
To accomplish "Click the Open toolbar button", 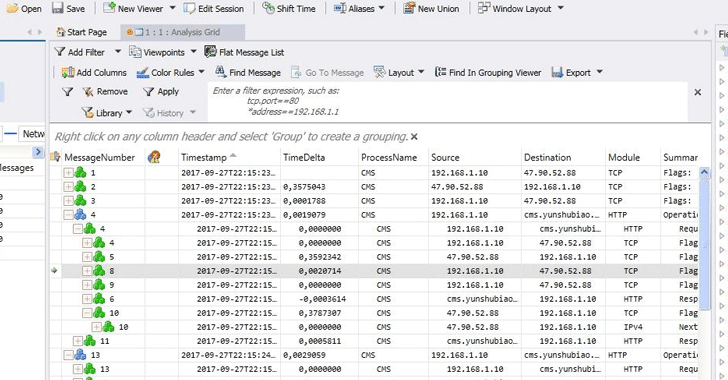I will (24, 8).
